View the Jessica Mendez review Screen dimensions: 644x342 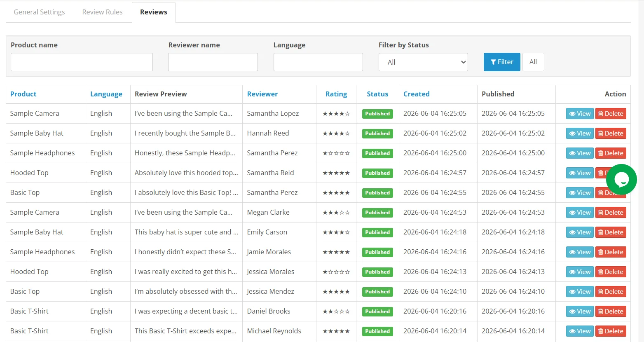pos(580,292)
